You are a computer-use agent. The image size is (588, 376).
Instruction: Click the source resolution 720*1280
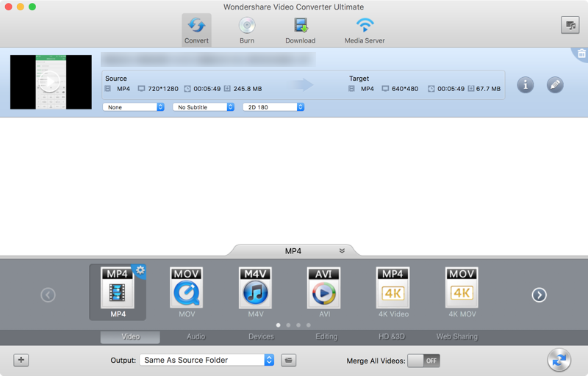coord(163,89)
